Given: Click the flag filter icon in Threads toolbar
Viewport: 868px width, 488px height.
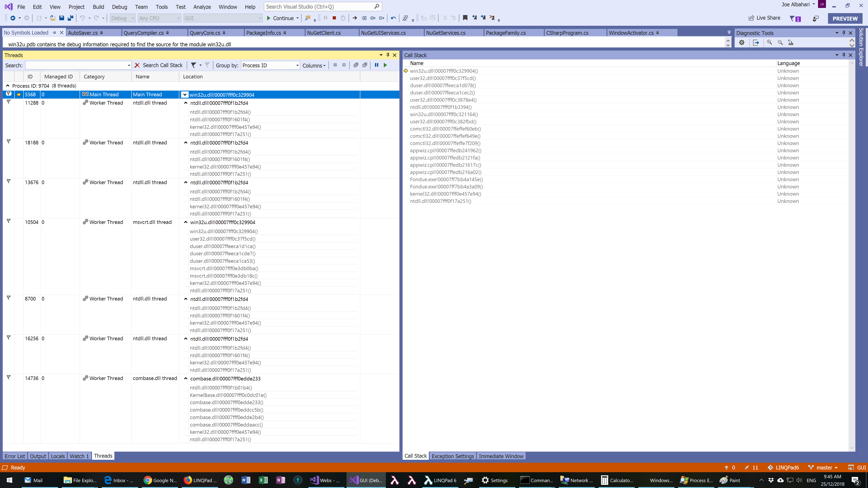Looking at the screenshot, I should [x=194, y=65].
